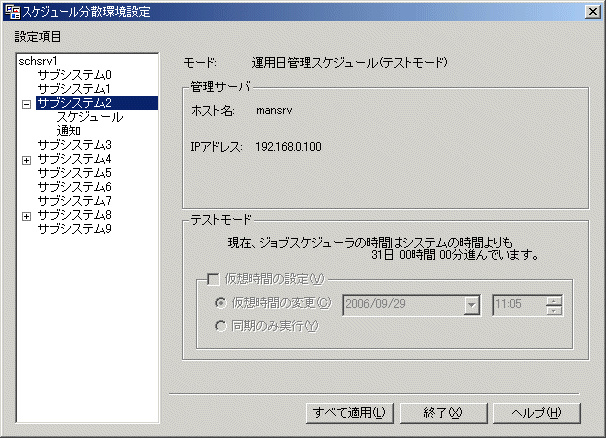Click the 設定項目 heading label
This screenshot has height=438, width=606.
pyautogui.click(x=37, y=37)
